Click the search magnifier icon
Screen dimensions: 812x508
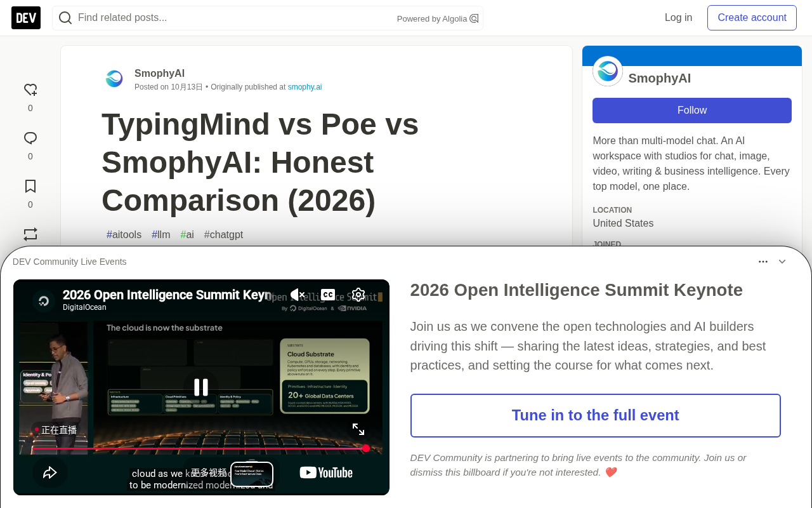[x=65, y=18]
